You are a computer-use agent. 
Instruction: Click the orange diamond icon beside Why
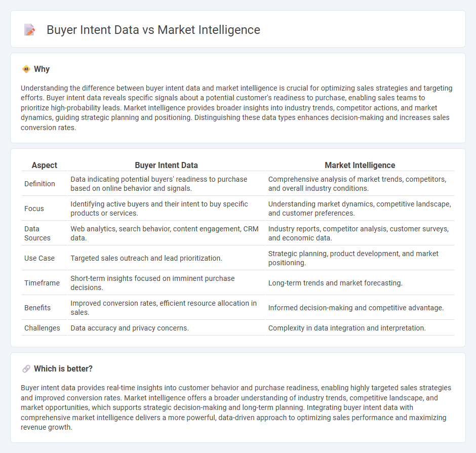point(26,69)
